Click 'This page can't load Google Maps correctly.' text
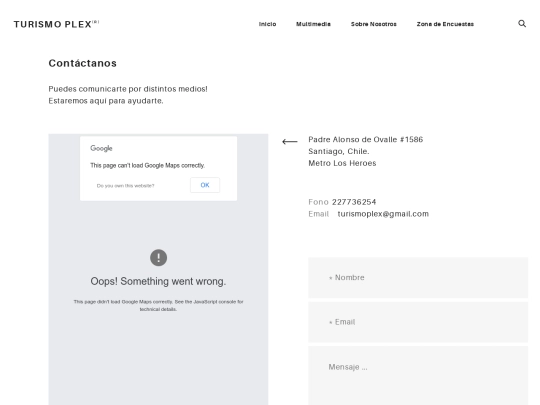The height and width of the screenshot is (405, 540). coord(147,165)
